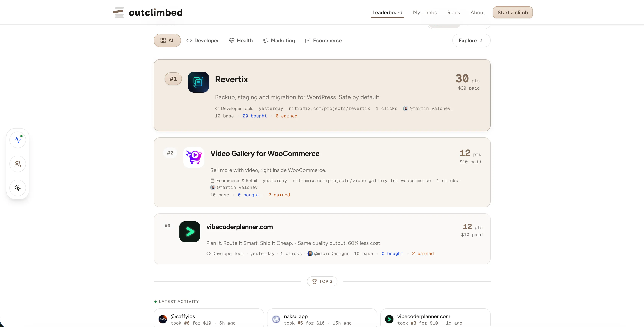Open the Revertix app icon
The width and height of the screenshot is (644, 327).
click(198, 82)
